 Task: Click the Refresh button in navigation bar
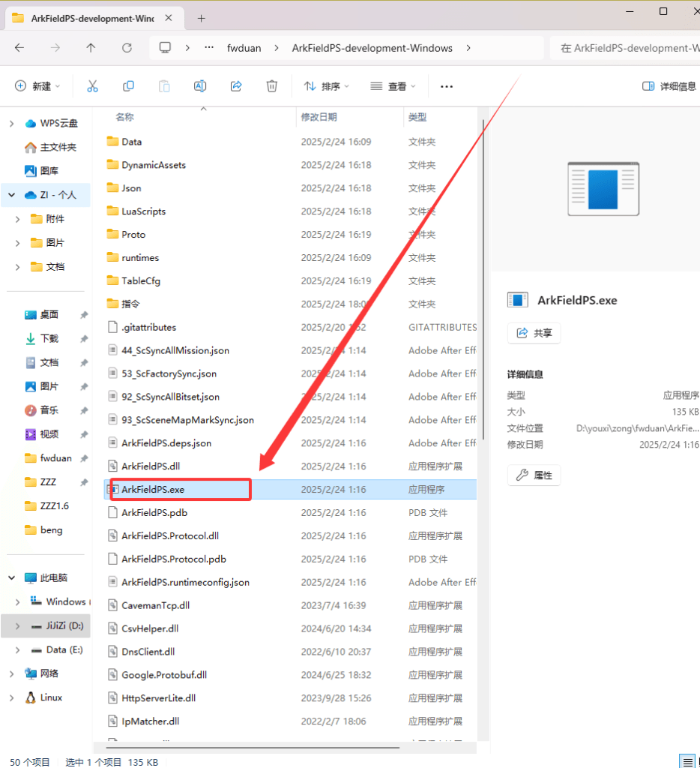click(127, 48)
